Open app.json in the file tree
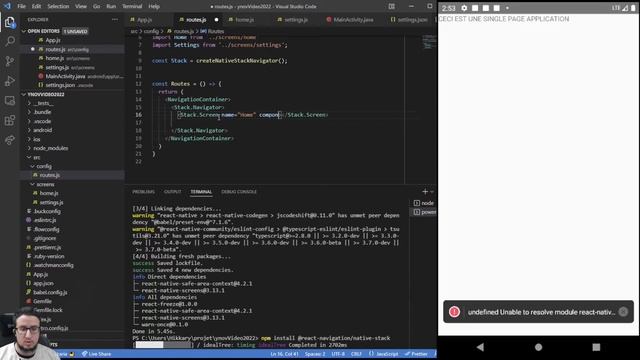 coord(43,283)
